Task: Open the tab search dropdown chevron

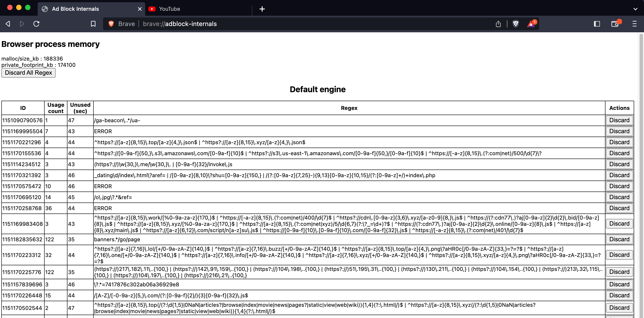Action: coord(636,9)
